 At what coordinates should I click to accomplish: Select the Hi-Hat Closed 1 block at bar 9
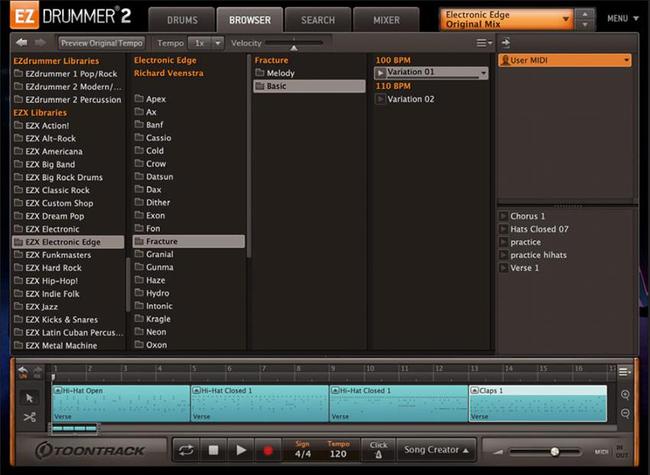click(x=399, y=404)
